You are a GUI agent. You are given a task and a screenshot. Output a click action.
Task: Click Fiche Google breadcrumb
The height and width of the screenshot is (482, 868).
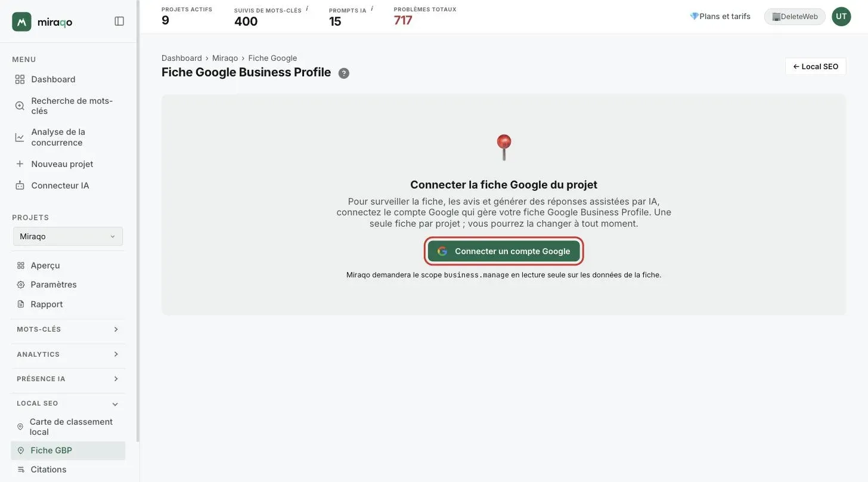click(272, 58)
